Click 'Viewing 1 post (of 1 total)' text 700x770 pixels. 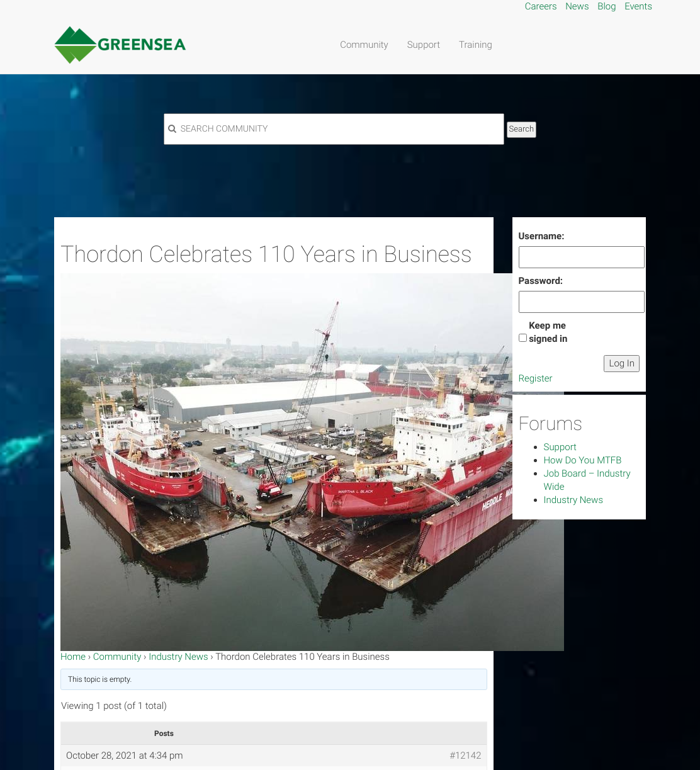coord(114,706)
